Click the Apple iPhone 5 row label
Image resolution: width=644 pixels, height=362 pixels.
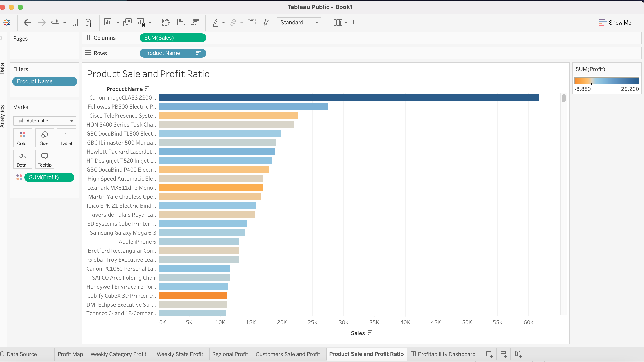tap(137, 242)
